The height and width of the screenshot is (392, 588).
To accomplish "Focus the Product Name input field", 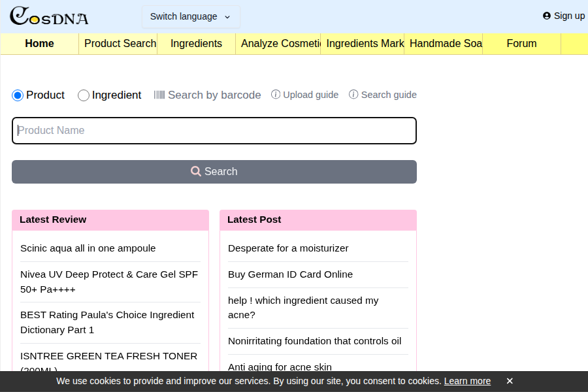I will 214,131.
